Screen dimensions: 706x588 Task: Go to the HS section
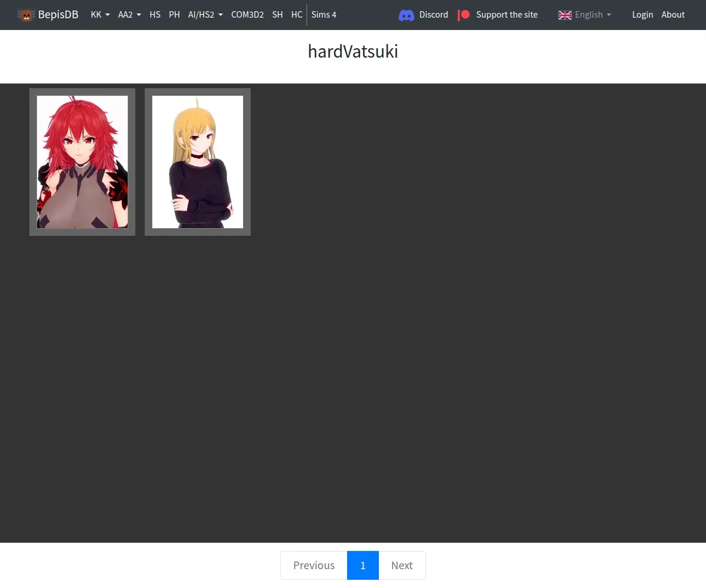(x=155, y=15)
